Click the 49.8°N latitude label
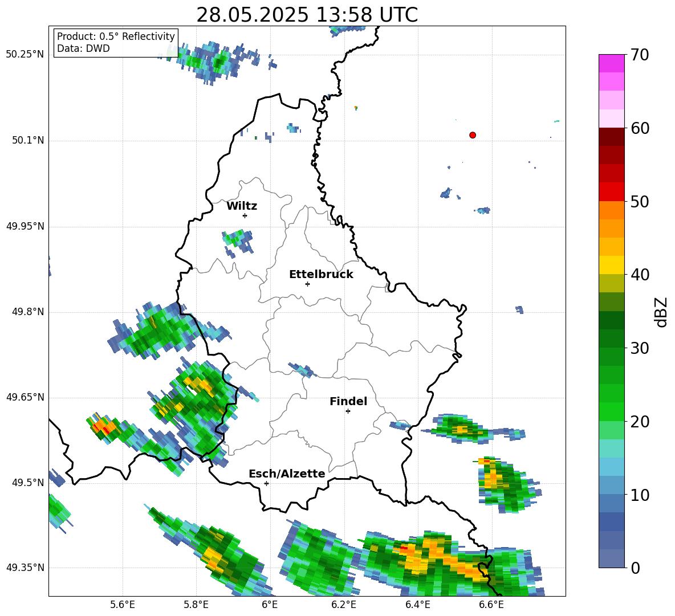The height and width of the screenshot is (616, 675). [x=28, y=312]
